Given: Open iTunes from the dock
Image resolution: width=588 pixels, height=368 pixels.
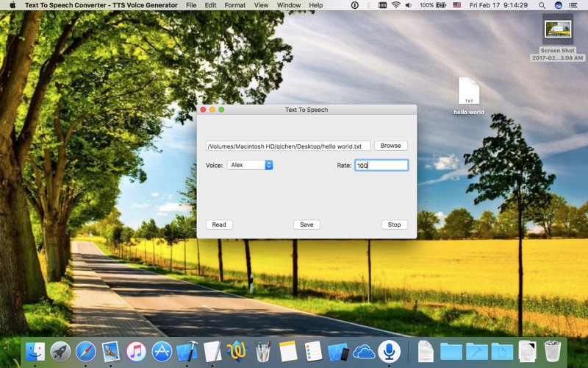Looking at the screenshot, I should (x=136, y=351).
